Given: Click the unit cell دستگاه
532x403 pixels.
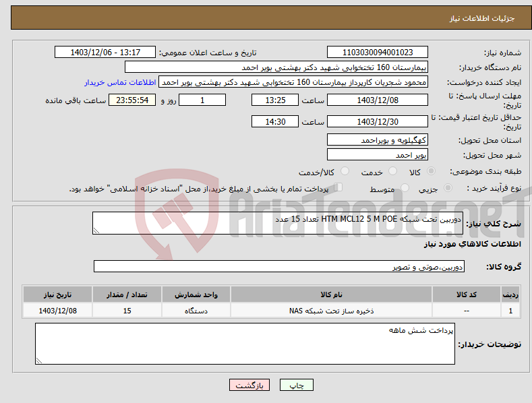Looking at the screenshot, I should [x=196, y=311].
